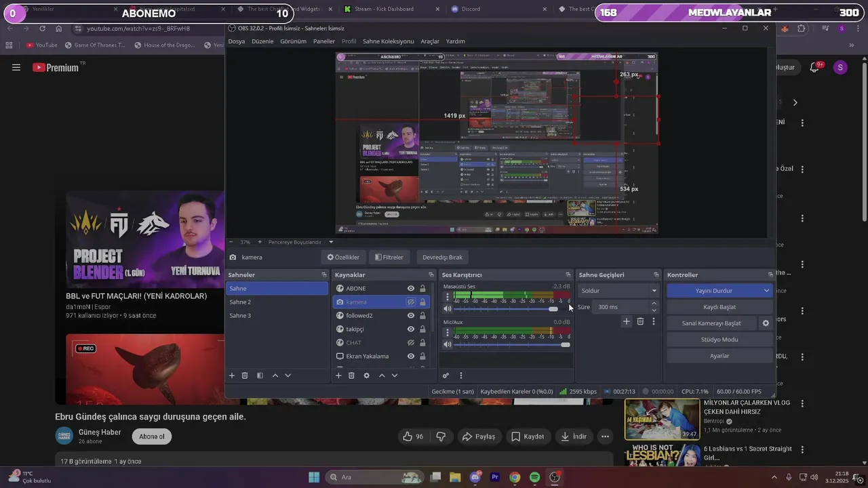The image size is (868, 488).
Task: Remove selected scene with Sahneler trash icon
Action: pyautogui.click(x=245, y=375)
